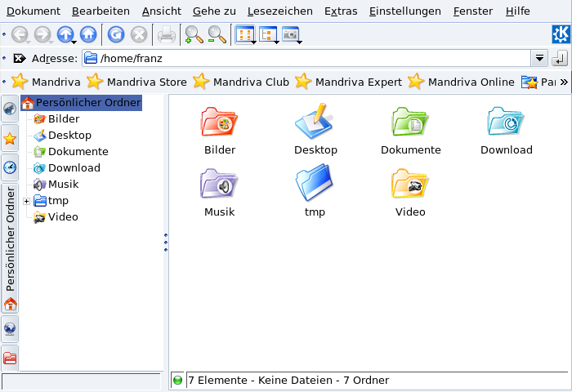This screenshot has width=572, height=392.
Task: Expand the tmp folder tree node
Action: (x=27, y=201)
